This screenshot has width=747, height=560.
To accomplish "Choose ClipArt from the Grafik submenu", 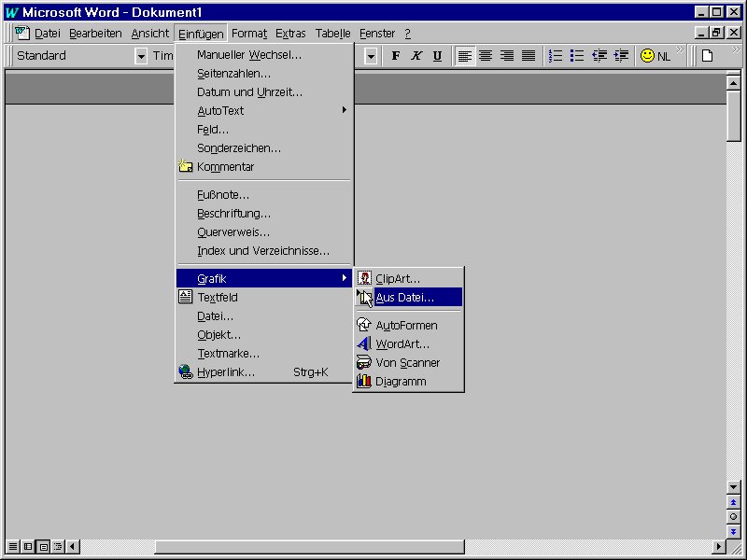I will click(x=398, y=278).
